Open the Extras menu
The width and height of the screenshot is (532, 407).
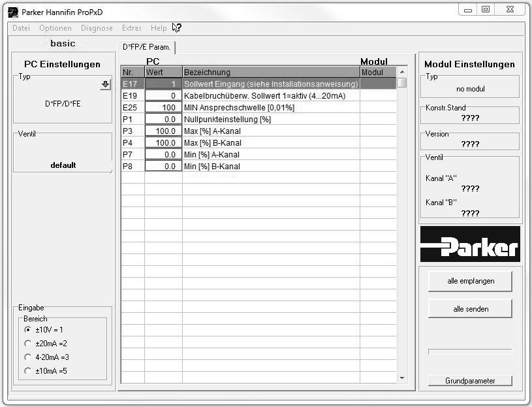point(132,28)
